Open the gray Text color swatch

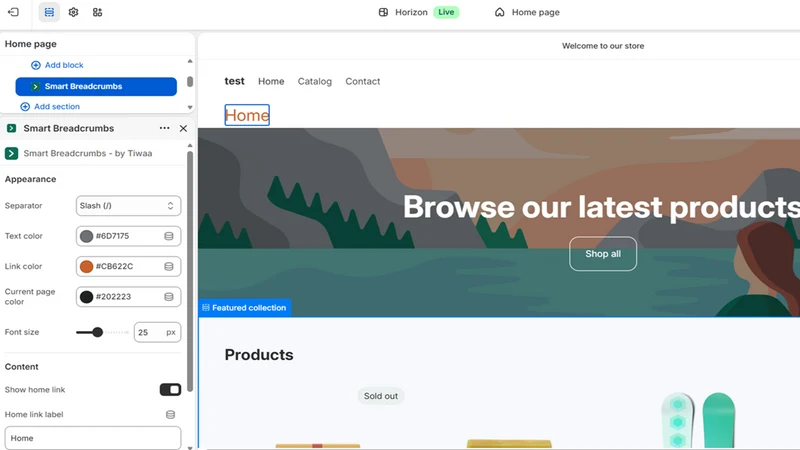pos(87,236)
